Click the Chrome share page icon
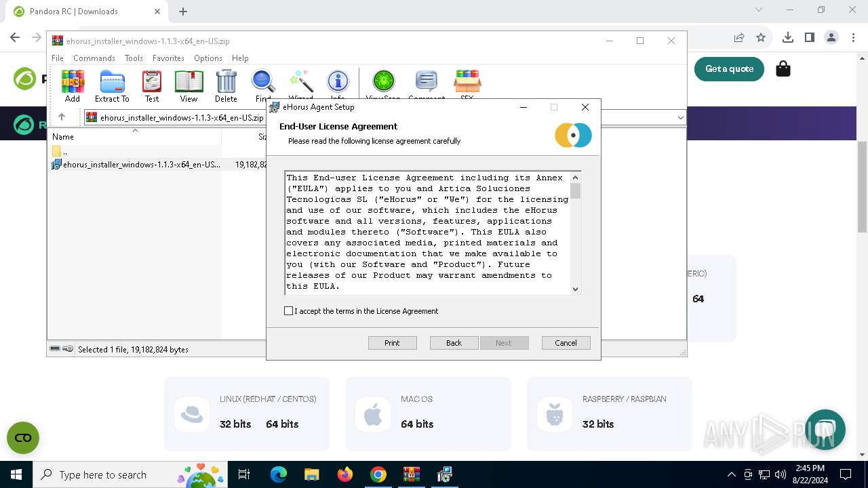 point(739,37)
